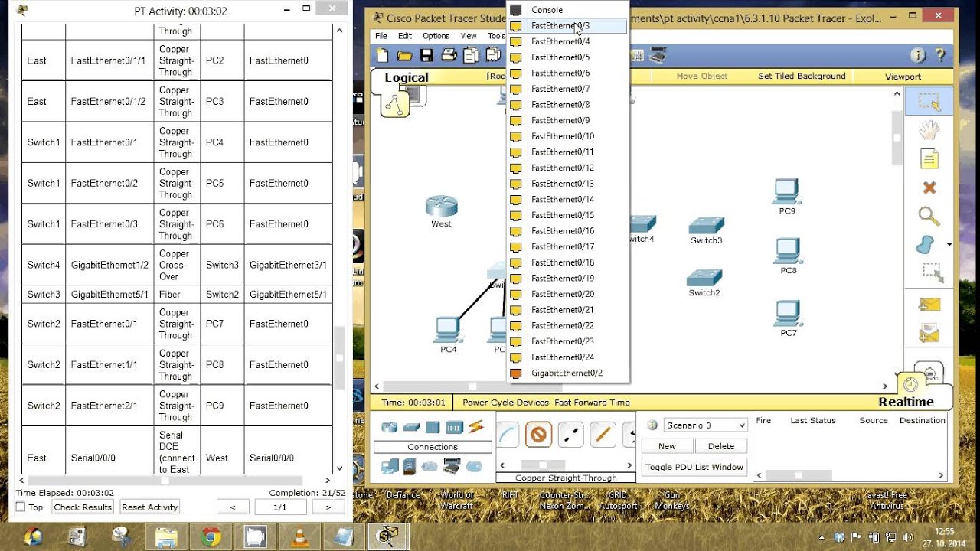Click Set Tiled Background
Viewport: 980px width, 551px height.
[x=802, y=77]
